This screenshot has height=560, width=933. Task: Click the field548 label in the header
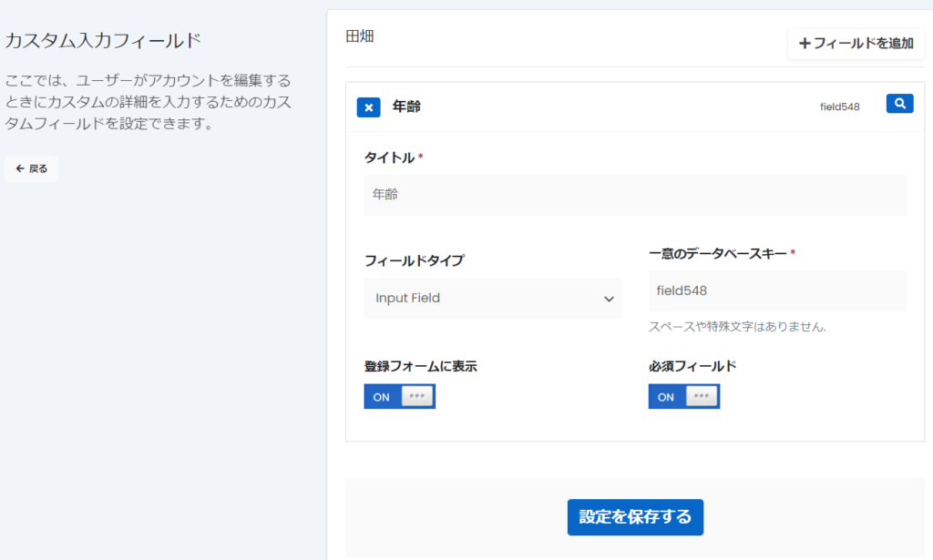839,107
